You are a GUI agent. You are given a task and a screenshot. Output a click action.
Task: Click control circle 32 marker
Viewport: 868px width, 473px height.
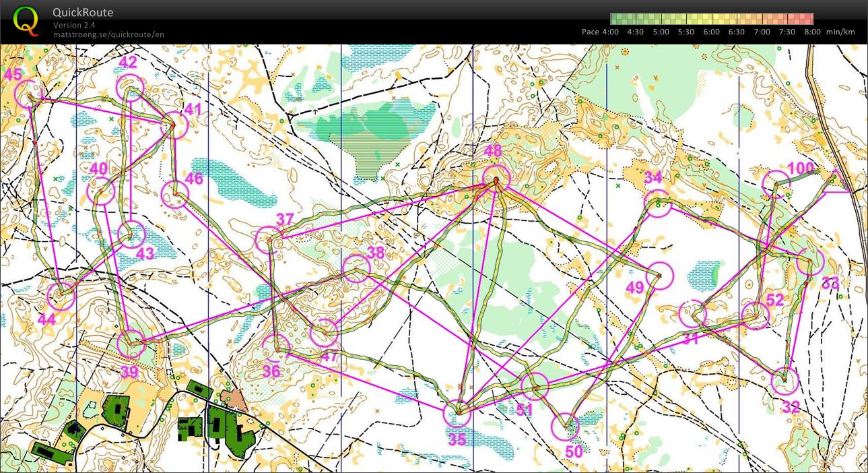784,381
